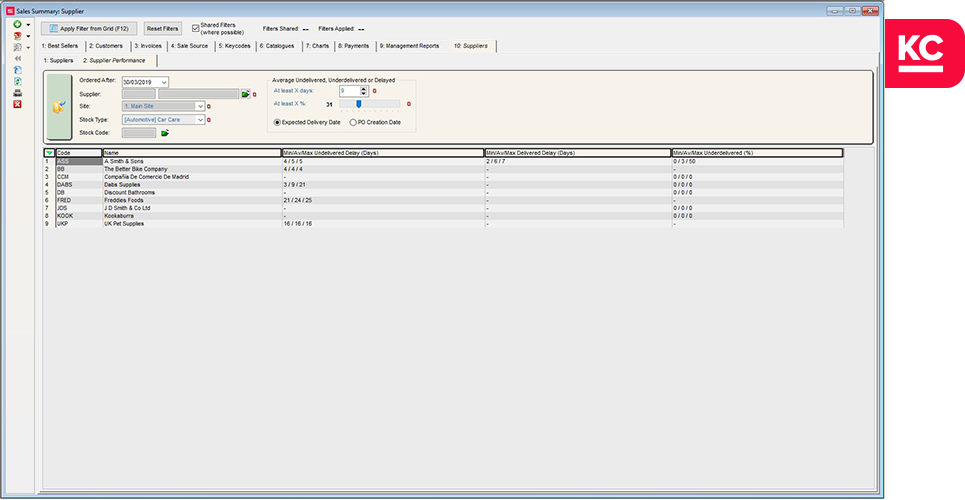965x500 pixels.
Task: Open the 4: Sale Source tab
Action: (190, 46)
